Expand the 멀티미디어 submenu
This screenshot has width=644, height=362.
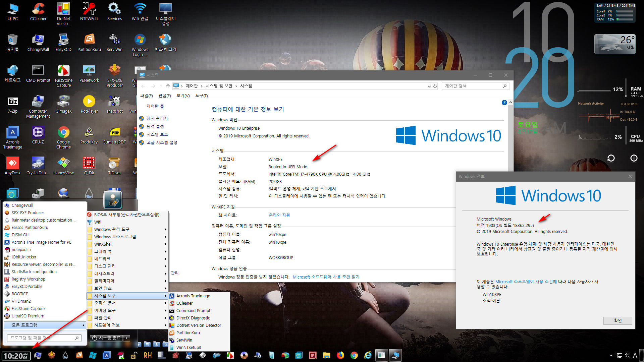127,281
